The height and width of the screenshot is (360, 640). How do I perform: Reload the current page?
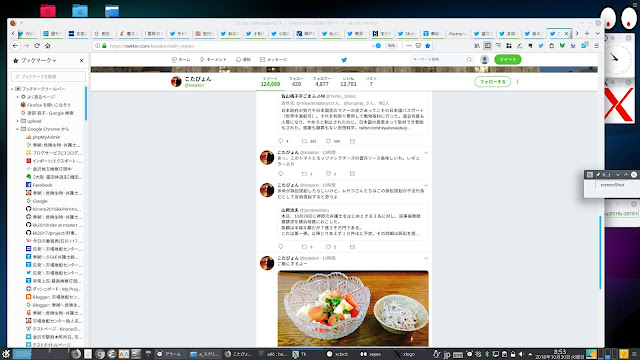[x=37, y=46]
